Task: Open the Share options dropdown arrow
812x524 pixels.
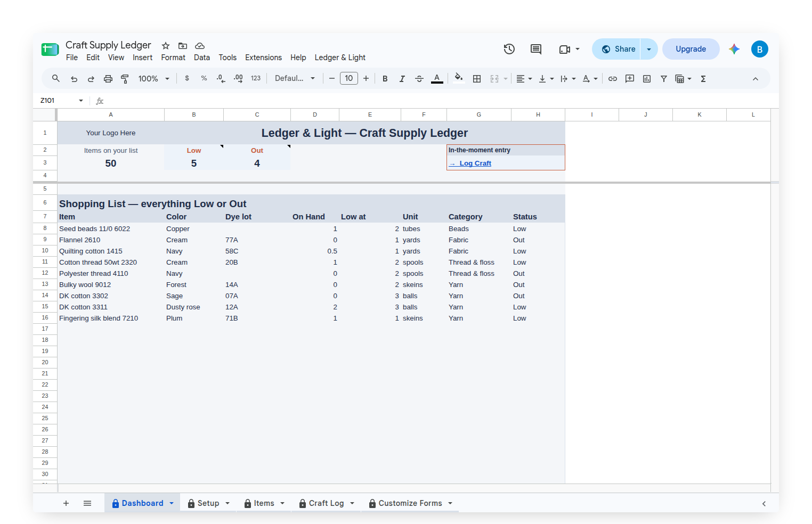Action: coord(649,49)
